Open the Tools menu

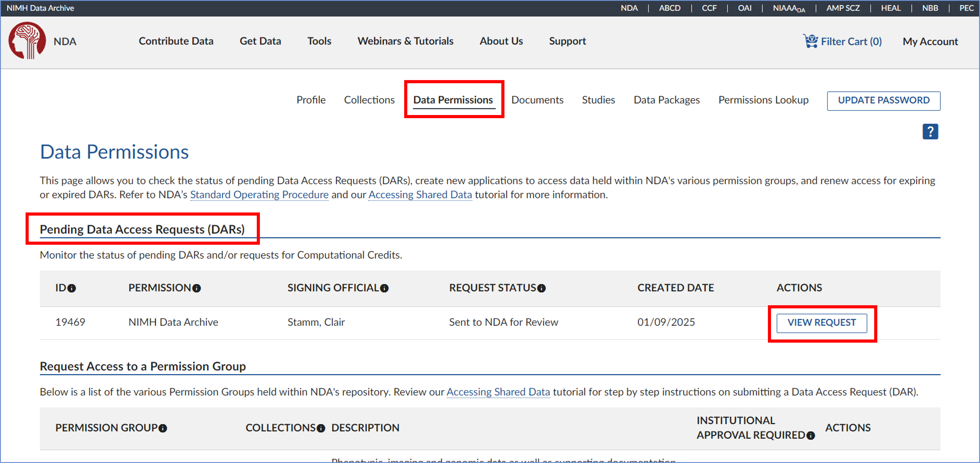point(319,41)
